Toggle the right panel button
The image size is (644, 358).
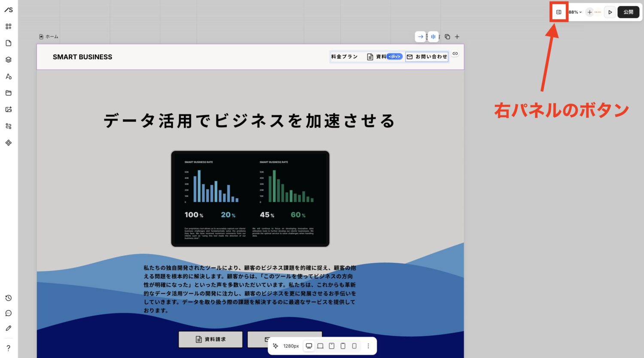559,12
